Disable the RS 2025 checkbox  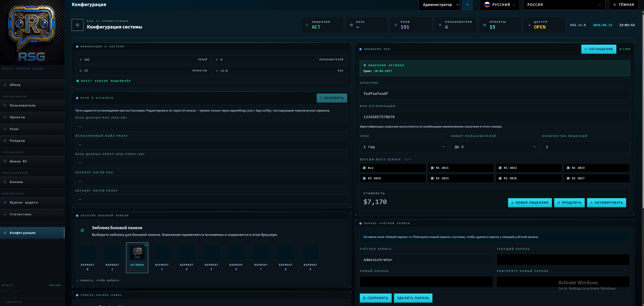click(x=432, y=178)
